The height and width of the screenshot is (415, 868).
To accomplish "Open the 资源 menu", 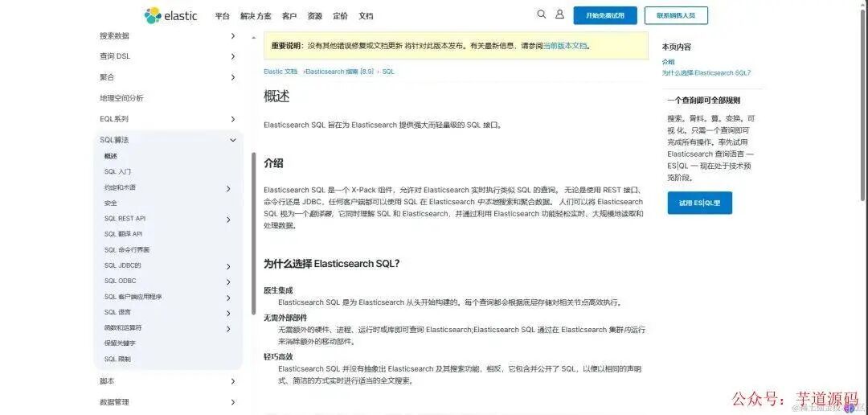I will (315, 16).
